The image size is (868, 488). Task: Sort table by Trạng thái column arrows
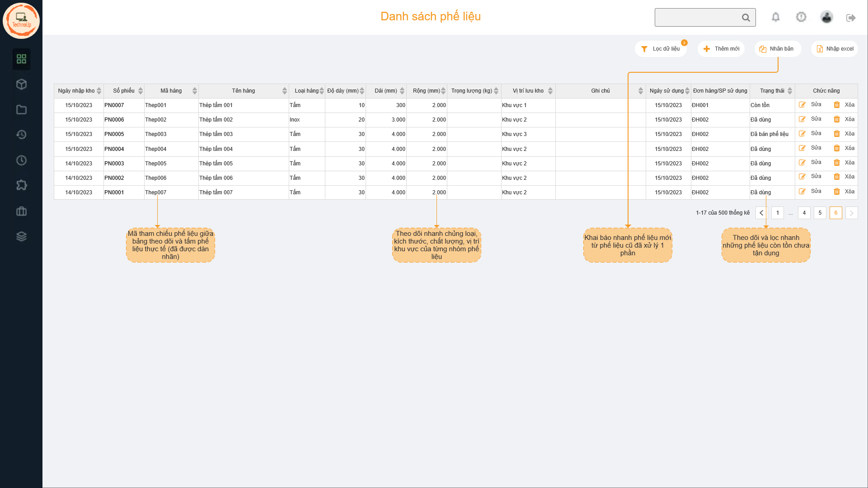coord(789,91)
